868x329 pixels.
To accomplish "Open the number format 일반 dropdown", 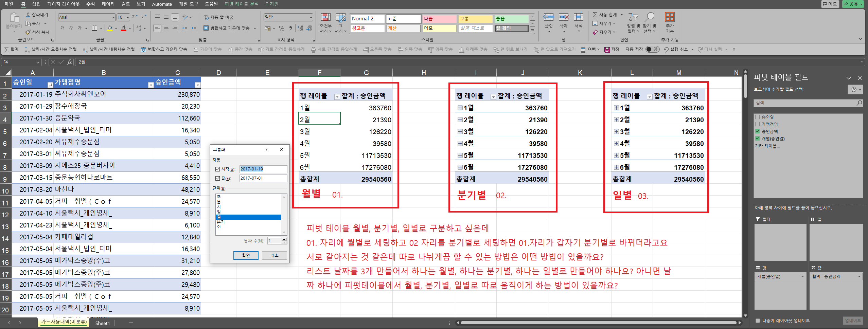I will [x=311, y=17].
